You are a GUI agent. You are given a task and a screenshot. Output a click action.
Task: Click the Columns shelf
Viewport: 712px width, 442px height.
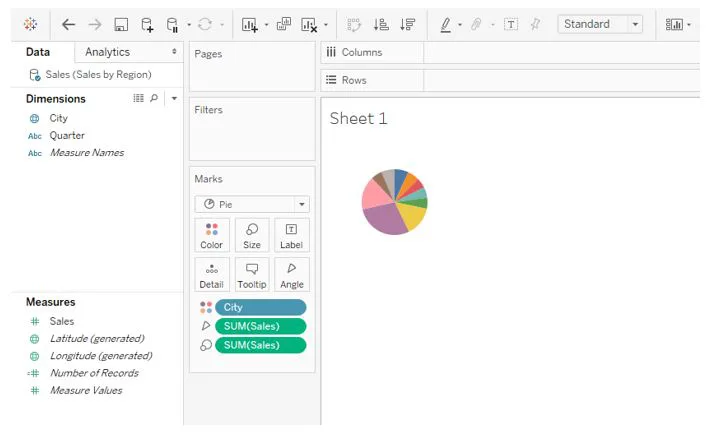pyautogui.click(x=561, y=52)
